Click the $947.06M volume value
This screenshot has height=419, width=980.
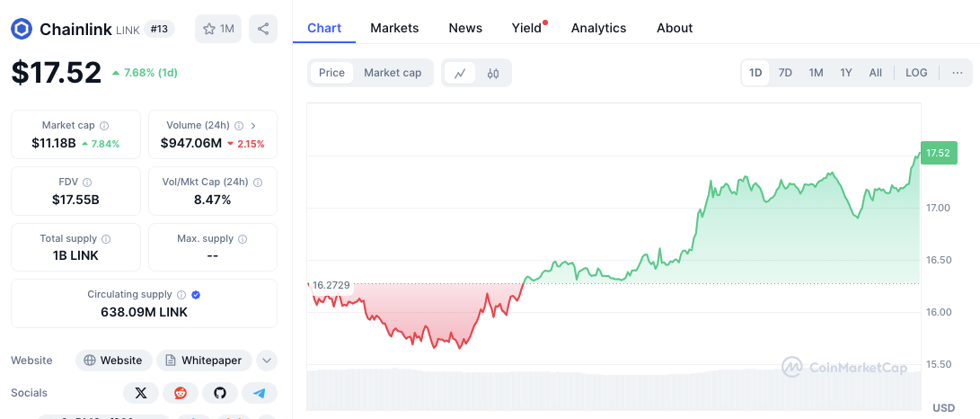(191, 143)
